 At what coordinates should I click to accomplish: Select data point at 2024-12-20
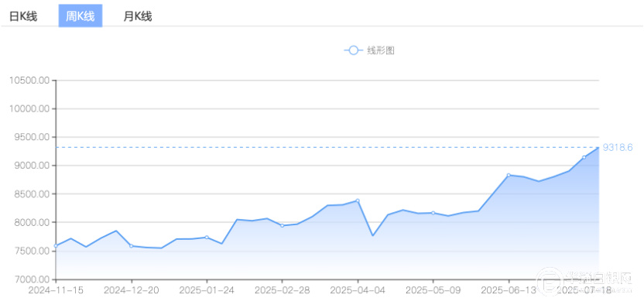[x=132, y=246]
